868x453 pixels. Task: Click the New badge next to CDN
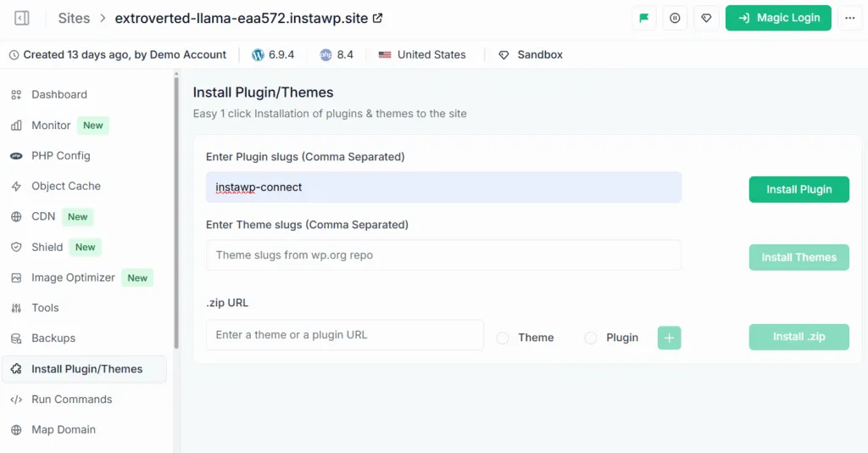coord(77,216)
